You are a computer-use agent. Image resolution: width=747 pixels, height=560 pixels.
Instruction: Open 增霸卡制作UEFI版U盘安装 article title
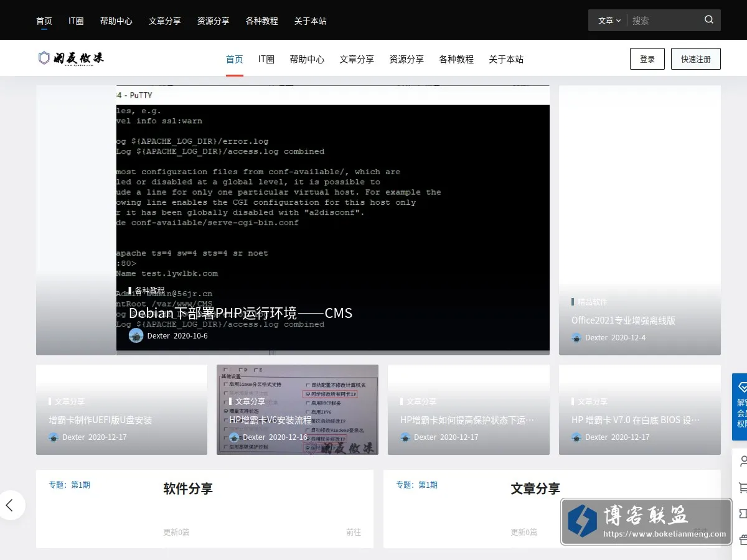pos(100,420)
